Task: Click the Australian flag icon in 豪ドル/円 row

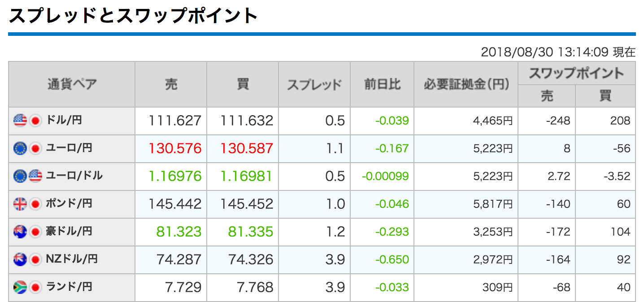Action: (x=20, y=232)
